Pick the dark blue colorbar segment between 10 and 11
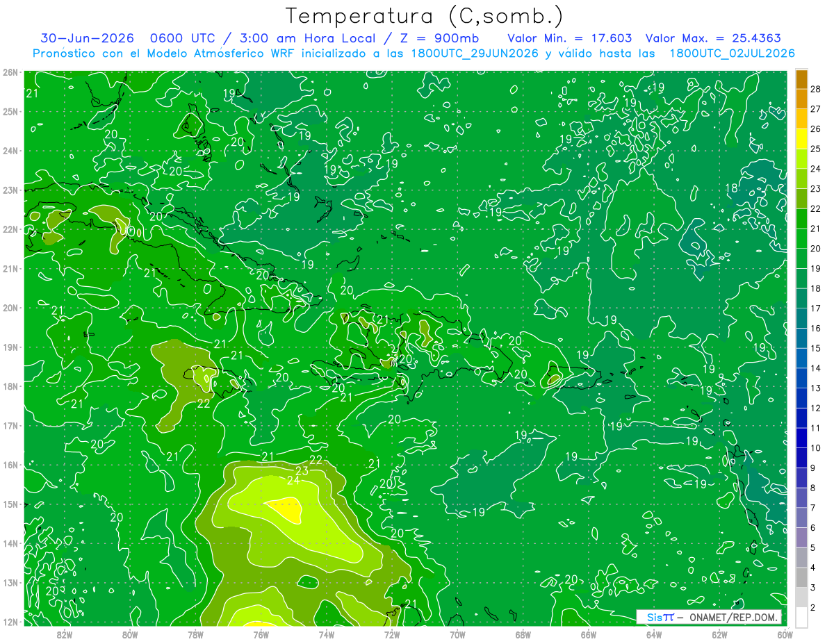834x644 pixels. tap(801, 438)
